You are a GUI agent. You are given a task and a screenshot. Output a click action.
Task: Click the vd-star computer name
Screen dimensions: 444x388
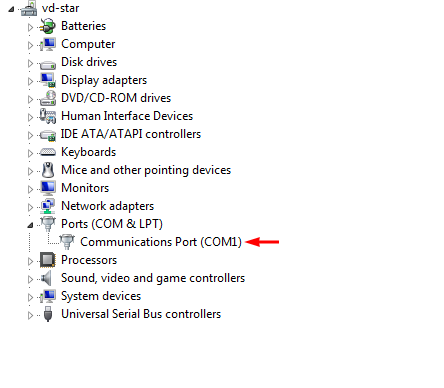pyautogui.click(x=61, y=8)
